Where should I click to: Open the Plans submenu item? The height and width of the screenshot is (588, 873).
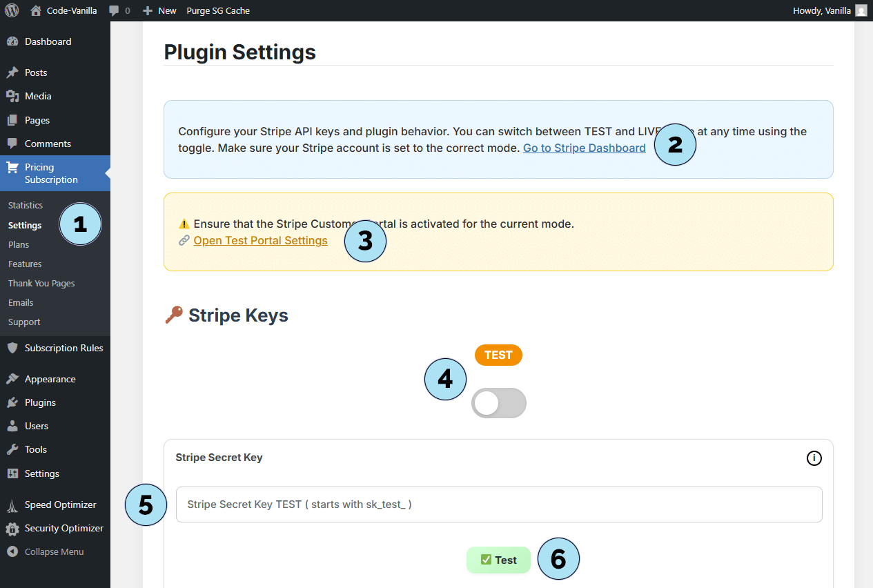pos(19,244)
